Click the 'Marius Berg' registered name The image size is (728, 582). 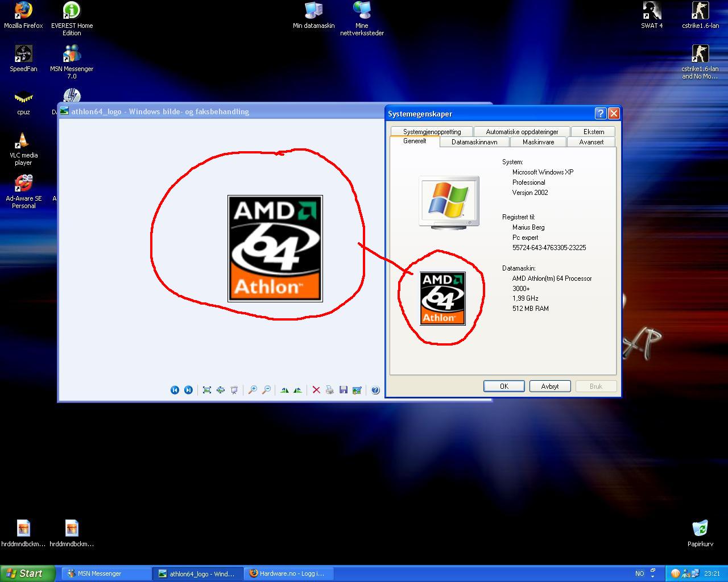tap(528, 227)
